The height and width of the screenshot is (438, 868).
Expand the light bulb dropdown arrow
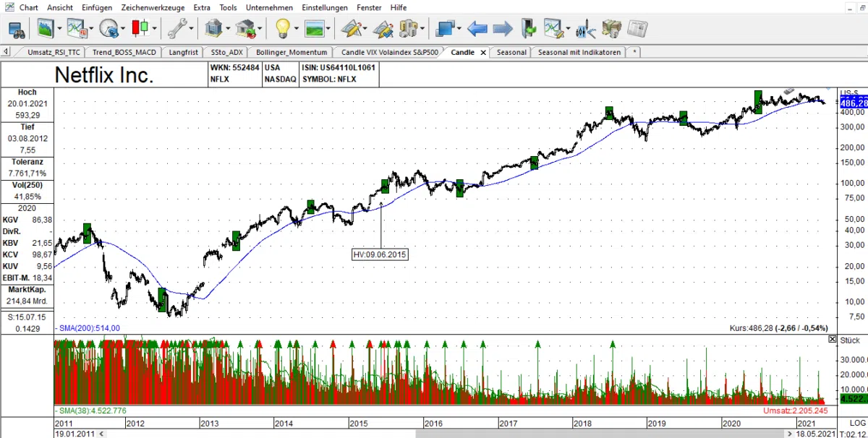[x=297, y=30]
